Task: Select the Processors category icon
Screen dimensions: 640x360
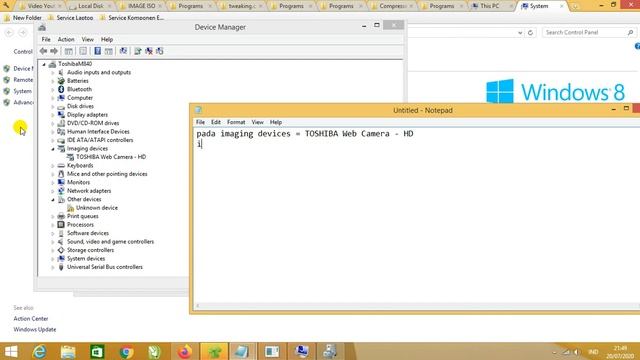Action: (x=61, y=224)
